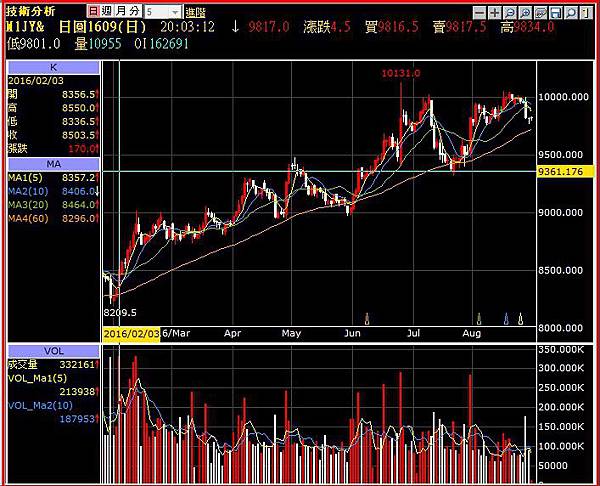600x486 pixels.
Task: Click the MA4(60) indicator label
Action: tap(28, 218)
